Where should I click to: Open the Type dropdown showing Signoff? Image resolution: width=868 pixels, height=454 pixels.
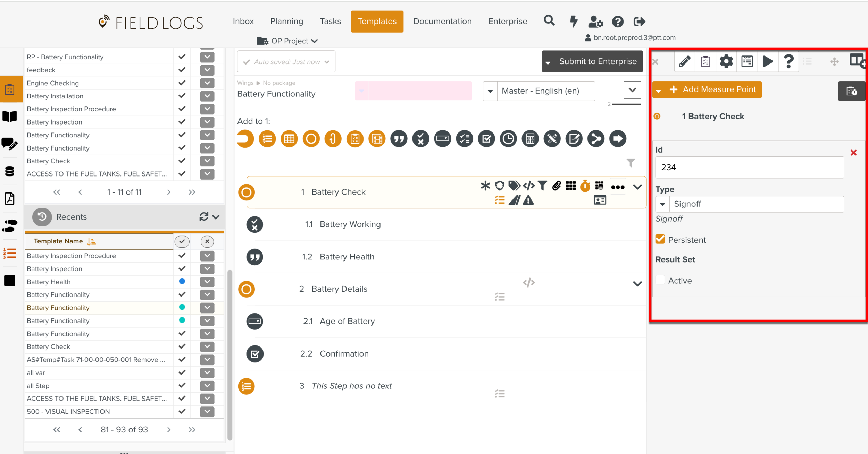(662, 204)
